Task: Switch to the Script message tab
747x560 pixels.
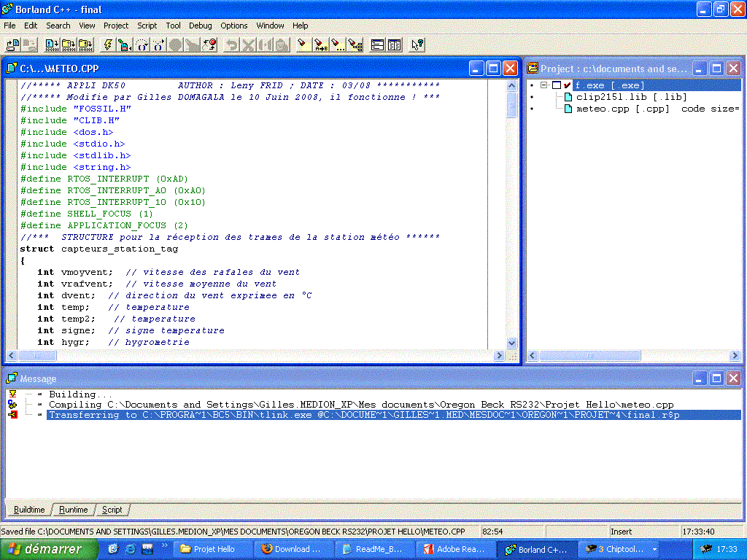Action: (x=112, y=510)
